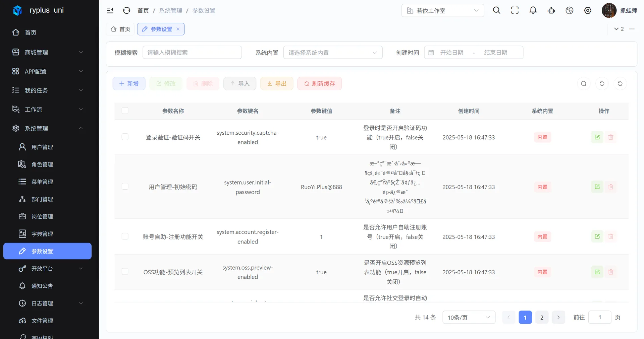This screenshot has width=644, height=339.
Task: Enter fullscreen mode via header icon
Action: pos(515,10)
